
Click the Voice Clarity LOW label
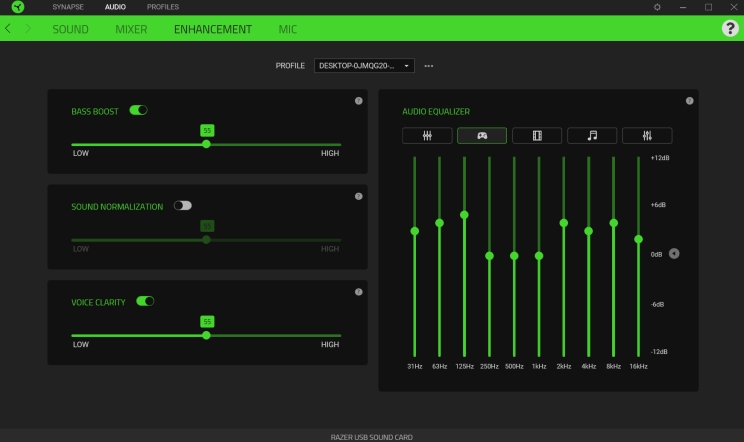[81, 344]
